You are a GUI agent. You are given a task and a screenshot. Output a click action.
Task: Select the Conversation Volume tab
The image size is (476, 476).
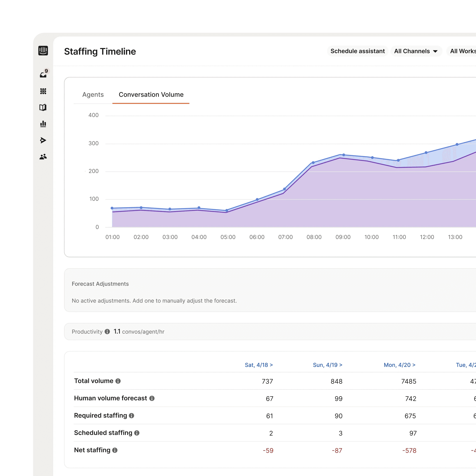coord(151,95)
